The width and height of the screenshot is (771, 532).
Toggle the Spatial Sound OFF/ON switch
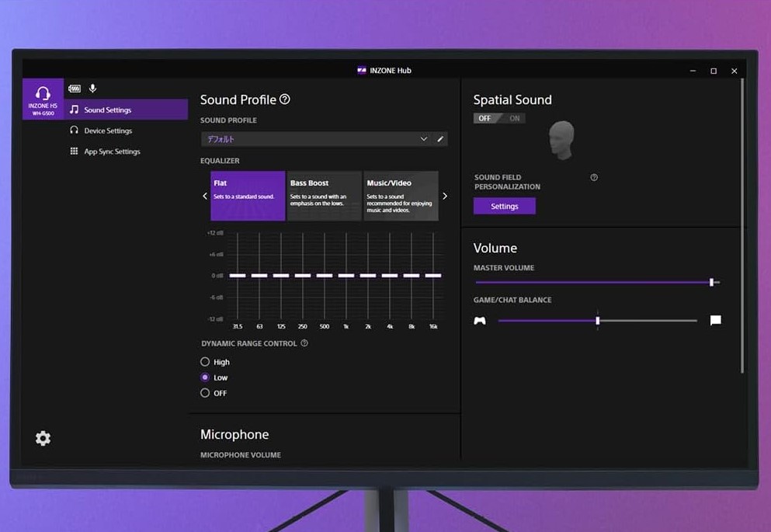pyautogui.click(x=499, y=118)
